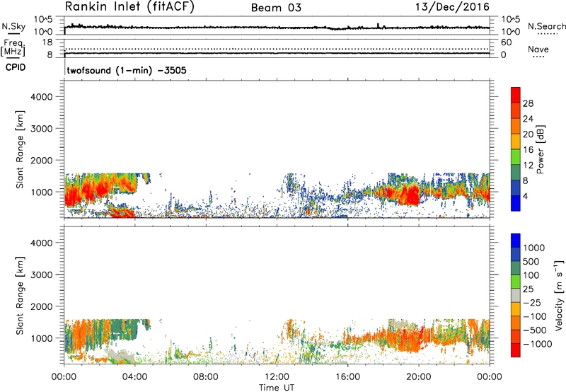This screenshot has width=566, height=392.
Task: Click the "08:00" time tick label
Action: 206,377
